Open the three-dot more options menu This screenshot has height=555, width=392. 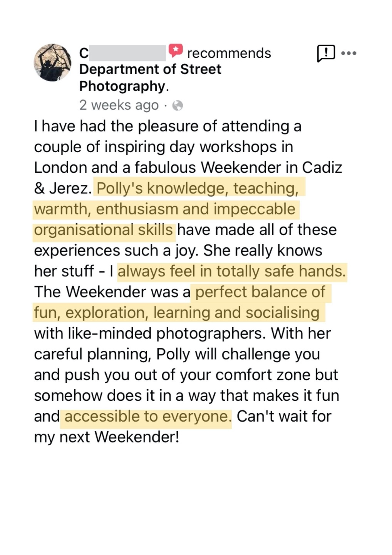click(348, 53)
